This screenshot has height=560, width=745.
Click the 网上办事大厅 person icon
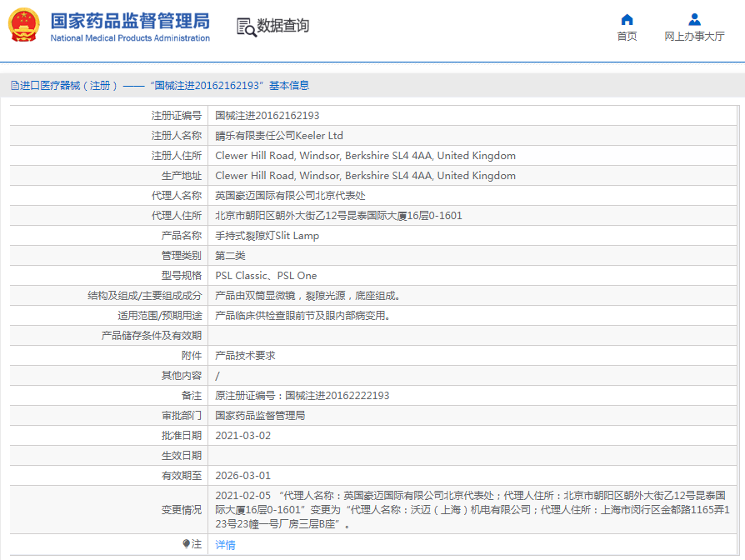[694, 20]
